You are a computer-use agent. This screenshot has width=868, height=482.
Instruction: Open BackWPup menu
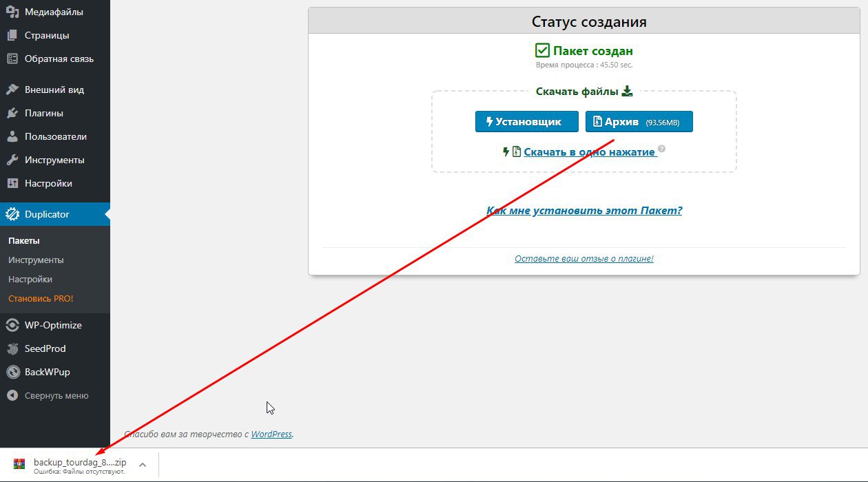55,372
